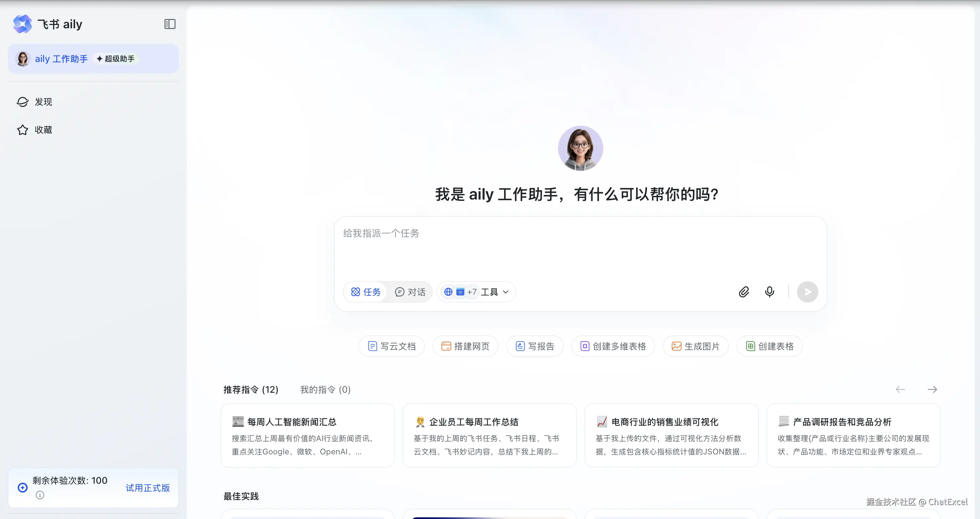The width and height of the screenshot is (980, 519).
Task: Select the 推荐指令 tab
Action: 251,389
